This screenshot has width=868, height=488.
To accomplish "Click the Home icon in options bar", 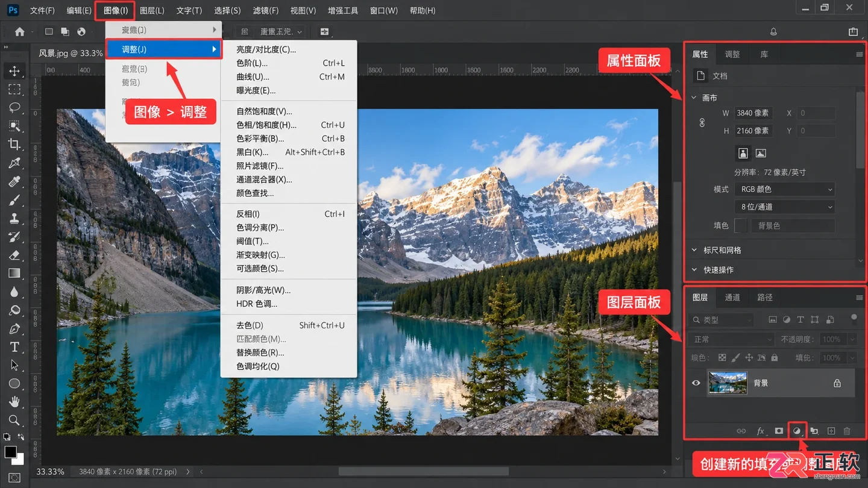I will 20,32.
